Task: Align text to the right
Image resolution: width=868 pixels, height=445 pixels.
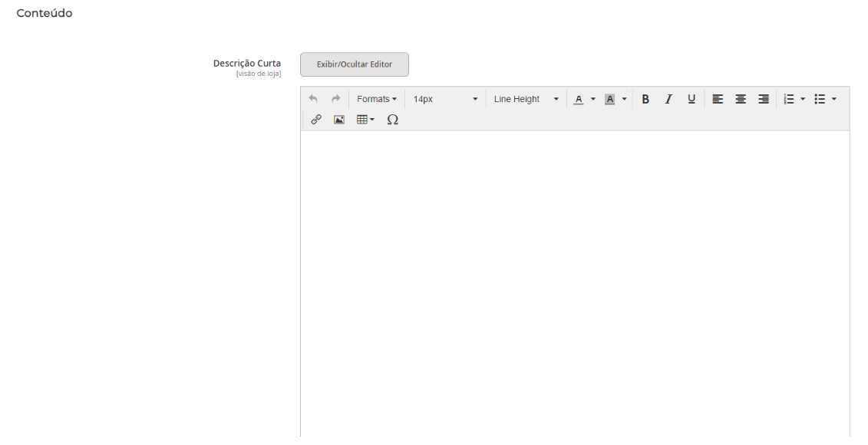Action: [x=764, y=99]
